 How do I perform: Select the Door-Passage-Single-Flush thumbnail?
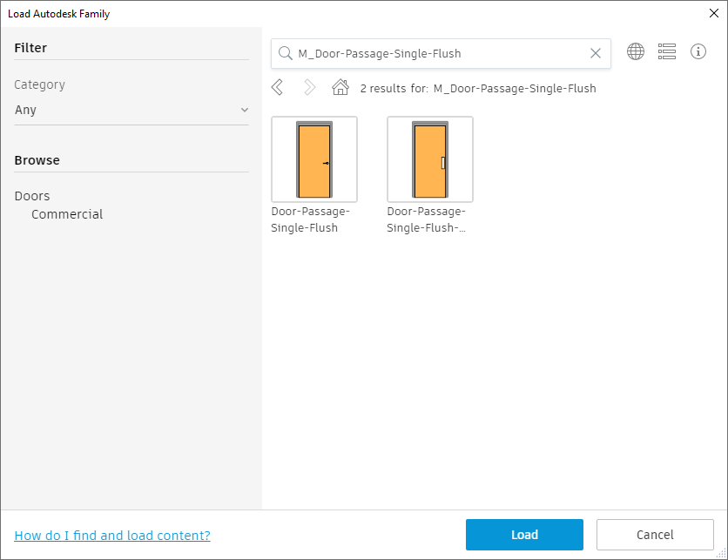[314, 159]
